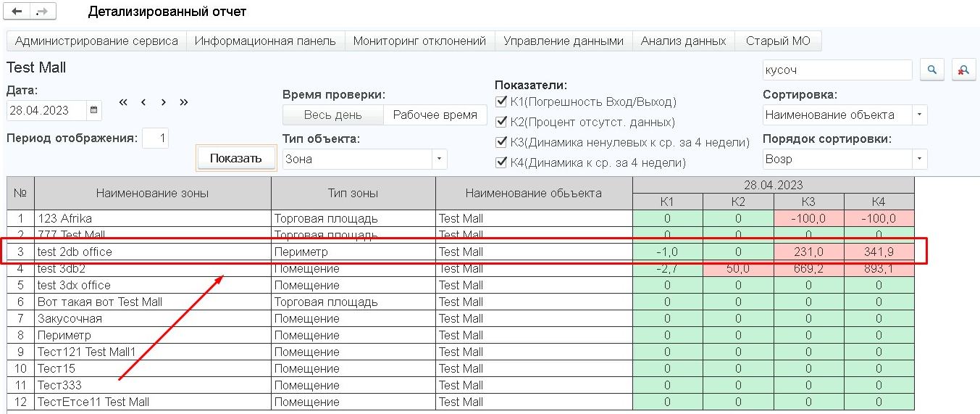Go to previous day with single-left chevron

pyautogui.click(x=143, y=102)
